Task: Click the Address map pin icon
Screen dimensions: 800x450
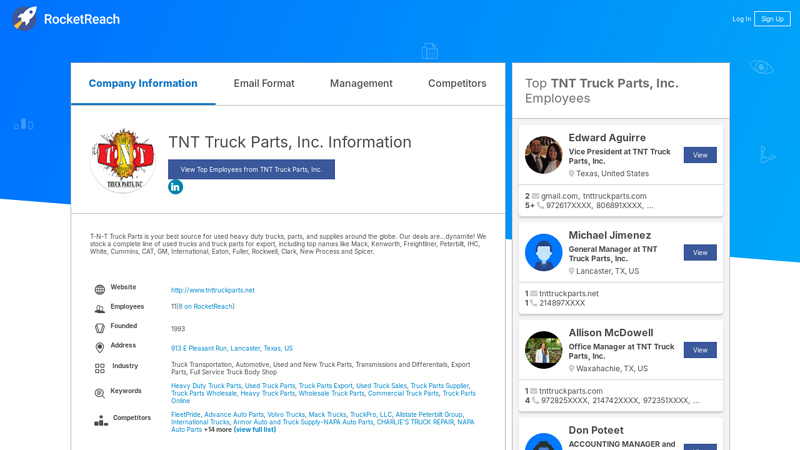Action: [x=99, y=347]
